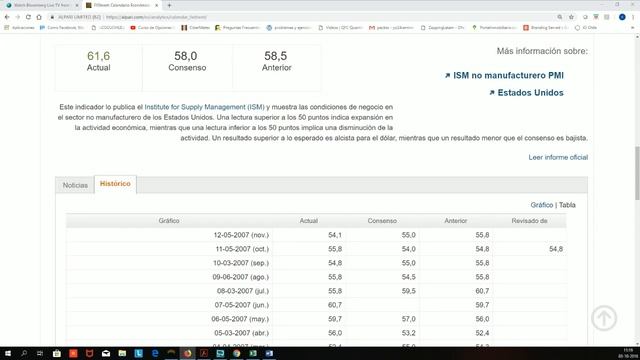Select the Calendario Económico browser tab
The height and width of the screenshot is (360, 640).
pos(122,5)
